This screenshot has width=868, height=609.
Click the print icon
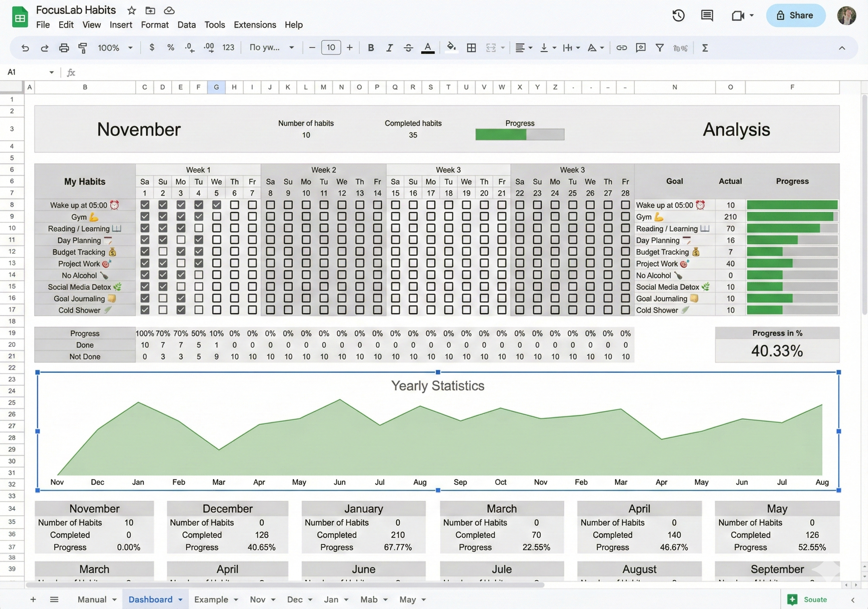pos(64,48)
